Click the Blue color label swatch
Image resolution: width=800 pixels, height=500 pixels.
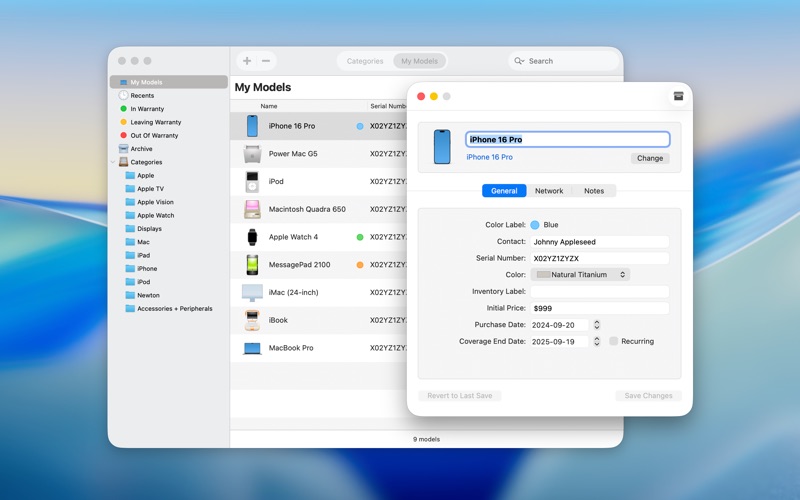click(x=535, y=225)
